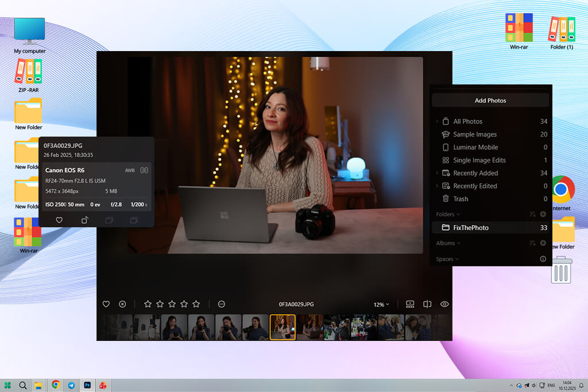Rate the photo one star
Screen dimensions: 588x392
tap(148, 304)
